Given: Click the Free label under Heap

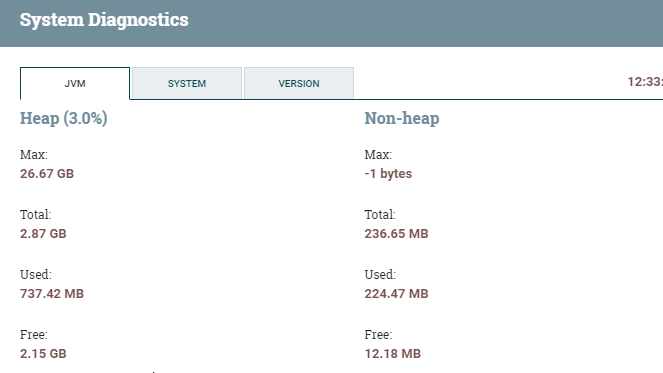Looking at the screenshot, I should pos(34,335).
